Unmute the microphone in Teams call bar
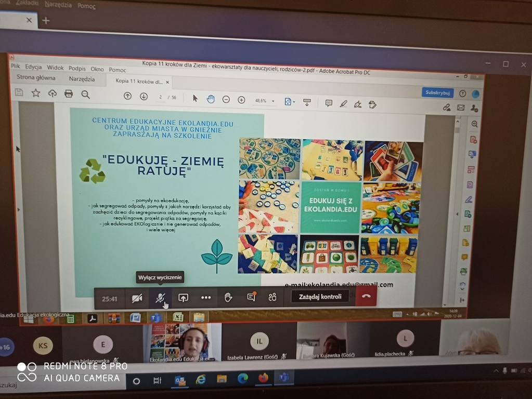This screenshot has height=399, width=532. coord(160,298)
